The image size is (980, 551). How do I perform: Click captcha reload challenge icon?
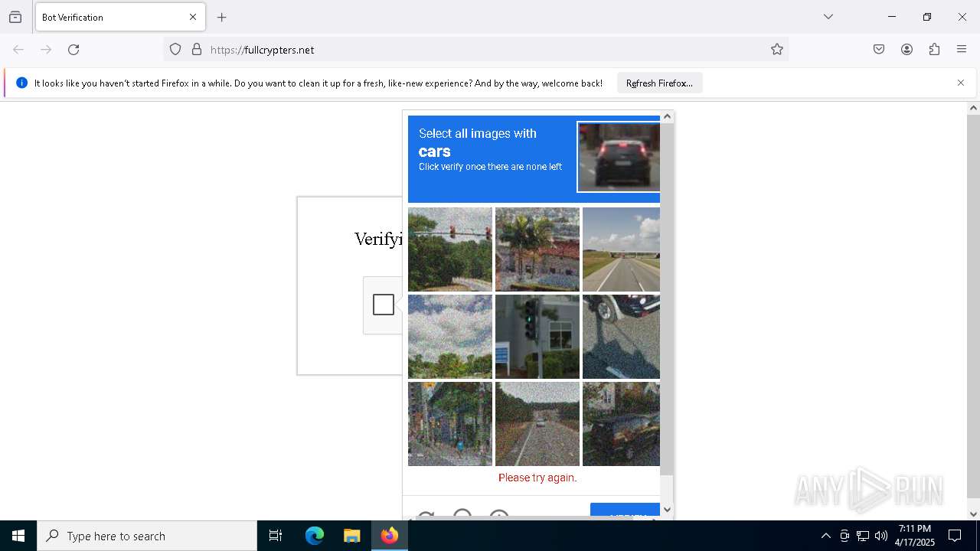[x=426, y=514]
